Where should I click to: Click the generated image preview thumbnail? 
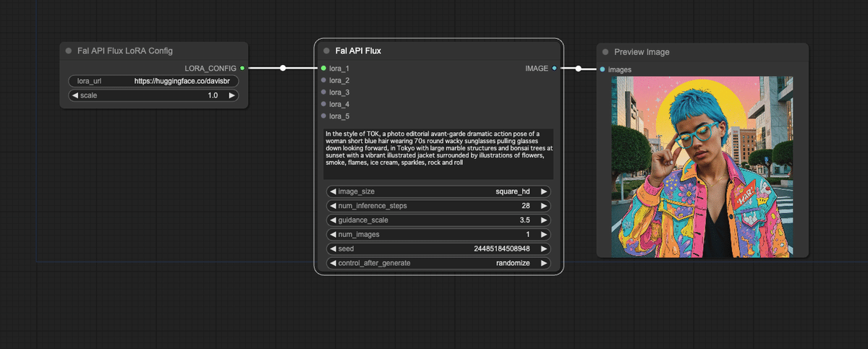point(702,166)
